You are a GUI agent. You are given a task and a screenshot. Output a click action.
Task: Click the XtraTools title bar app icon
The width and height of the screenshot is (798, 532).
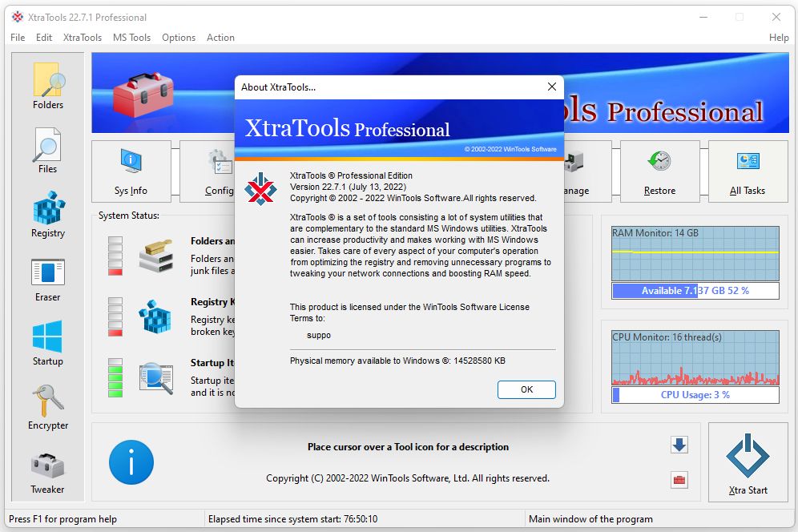[x=18, y=18]
